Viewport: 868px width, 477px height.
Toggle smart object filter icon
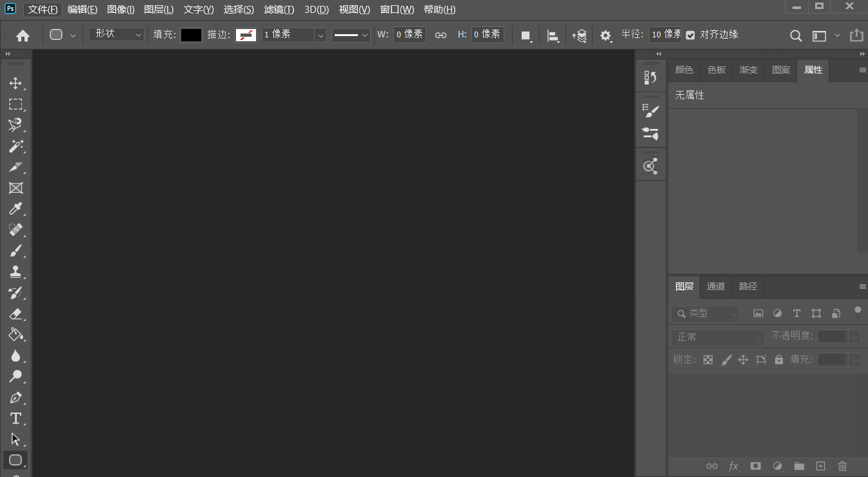pos(836,313)
